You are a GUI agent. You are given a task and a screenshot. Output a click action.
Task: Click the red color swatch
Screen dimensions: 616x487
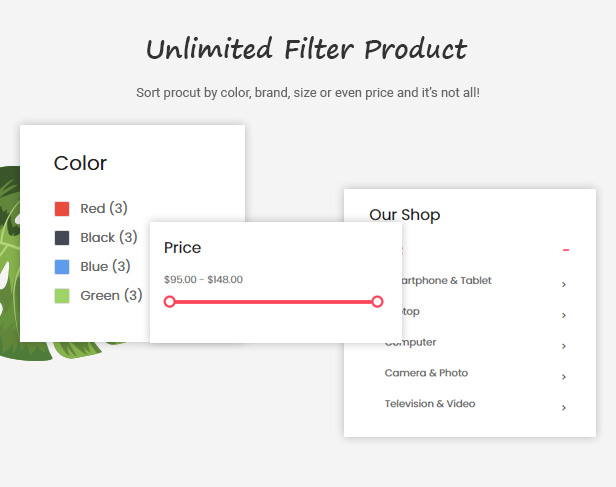pyautogui.click(x=62, y=209)
